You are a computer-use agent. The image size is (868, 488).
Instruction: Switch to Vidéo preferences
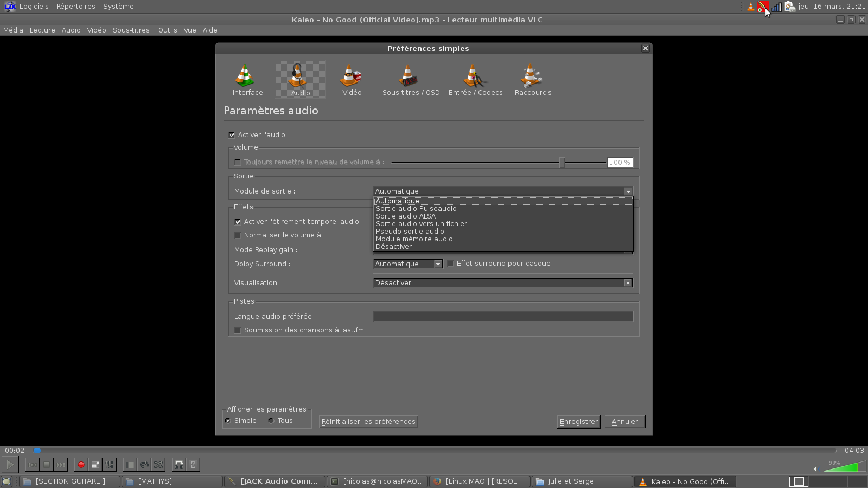[x=352, y=79]
